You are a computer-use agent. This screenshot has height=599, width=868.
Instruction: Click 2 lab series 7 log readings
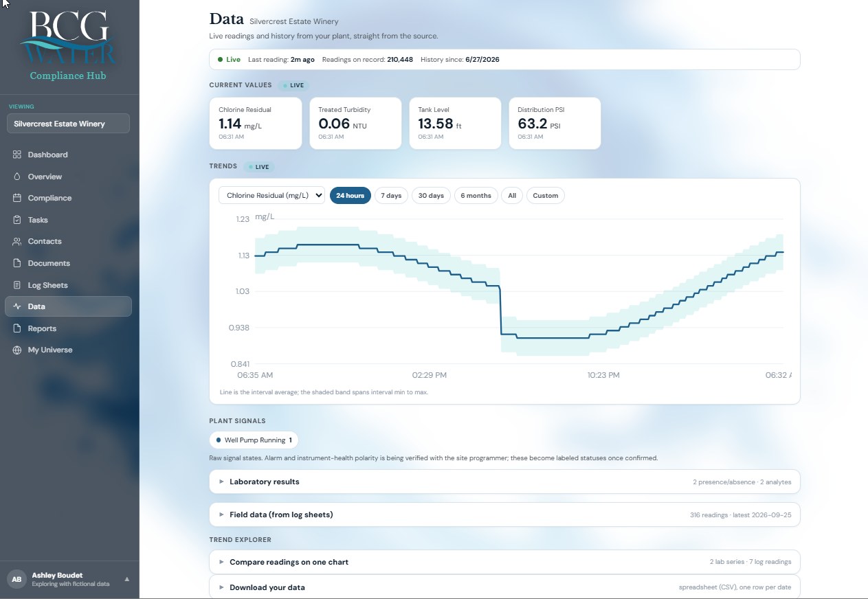click(750, 562)
